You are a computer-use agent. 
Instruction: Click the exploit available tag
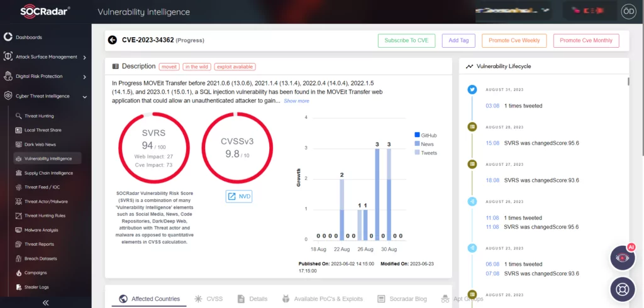[x=235, y=67]
